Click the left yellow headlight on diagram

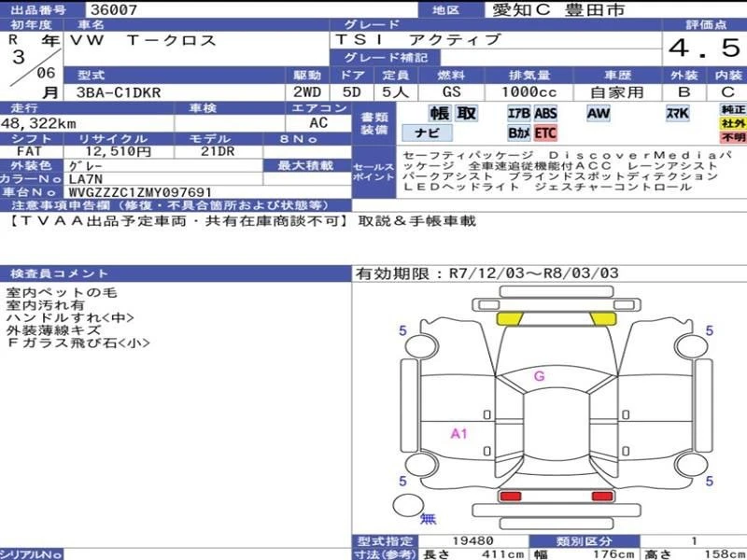510,319
